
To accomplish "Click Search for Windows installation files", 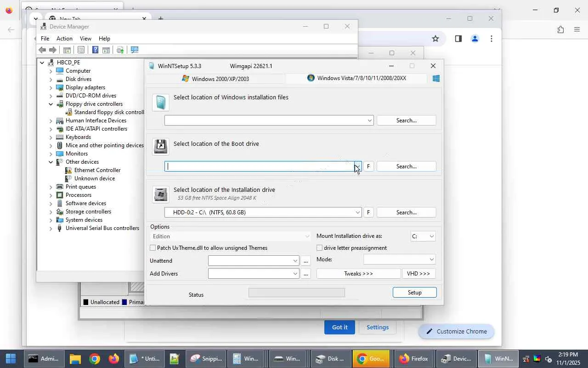I will coord(407,121).
